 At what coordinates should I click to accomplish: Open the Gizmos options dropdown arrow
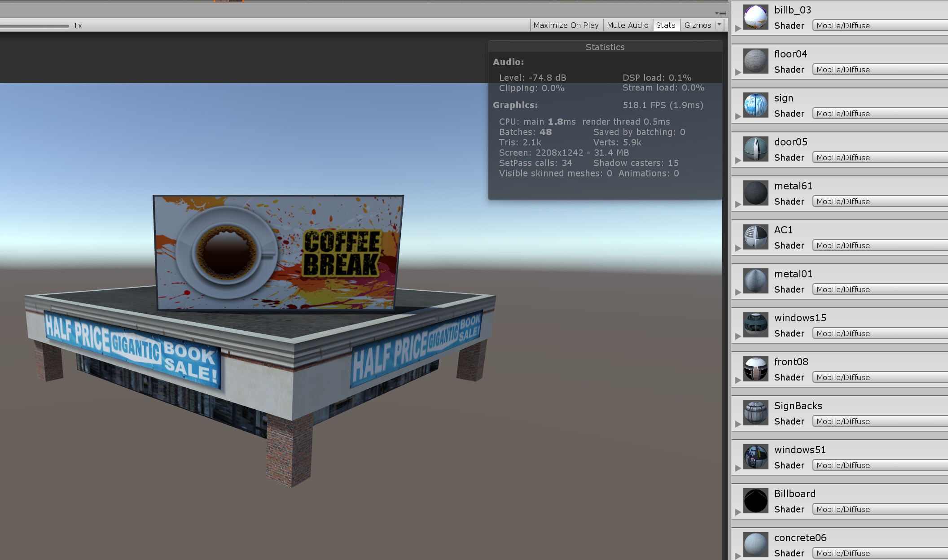point(720,25)
